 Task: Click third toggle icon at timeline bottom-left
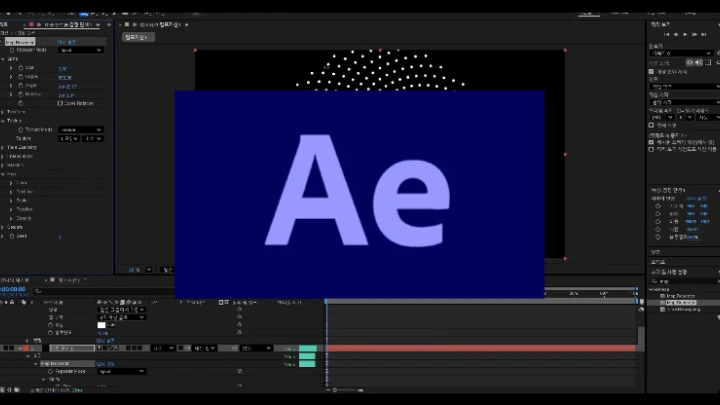click(x=17, y=390)
